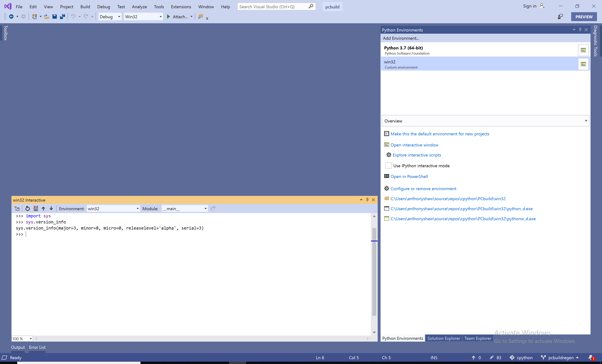Reset the win32 interactive window
This screenshot has height=364, width=602.
[x=27, y=208]
